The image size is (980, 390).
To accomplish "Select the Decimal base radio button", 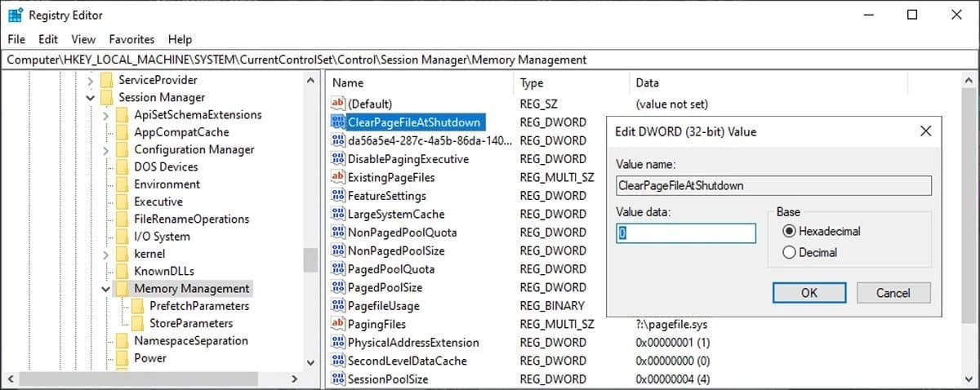I will (x=789, y=253).
